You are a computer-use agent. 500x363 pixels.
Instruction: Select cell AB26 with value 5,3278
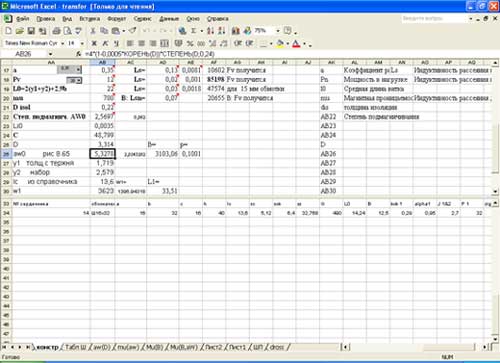coord(103,154)
